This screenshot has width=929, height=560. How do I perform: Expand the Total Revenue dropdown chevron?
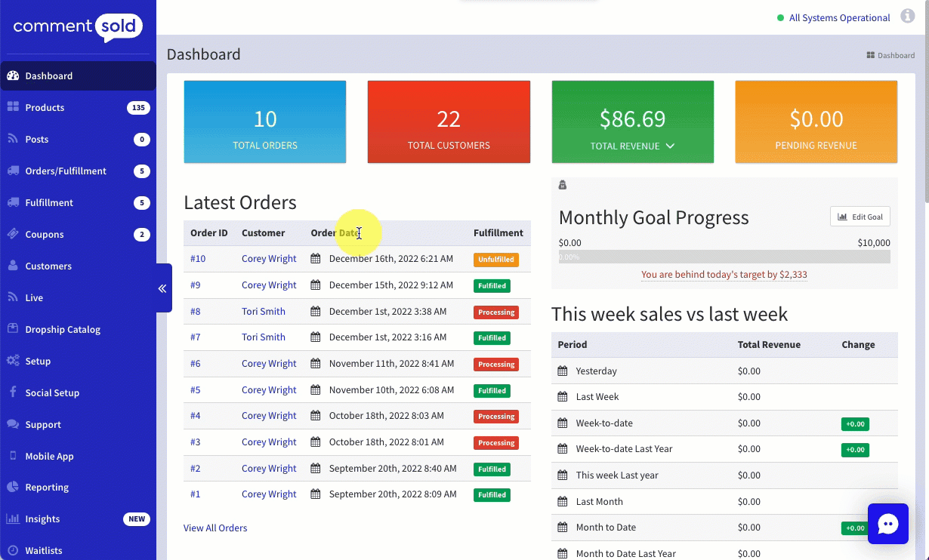pyautogui.click(x=670, y=146)
